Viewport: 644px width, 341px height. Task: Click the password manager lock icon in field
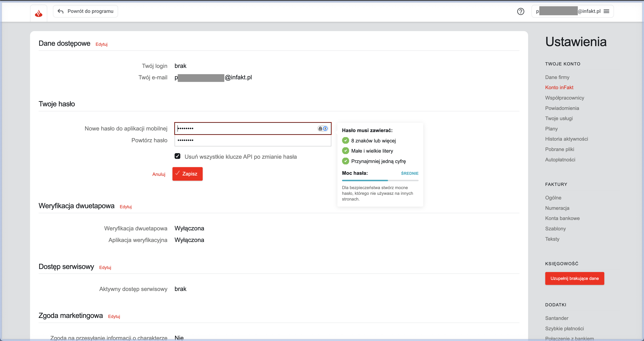pos(320,128)
